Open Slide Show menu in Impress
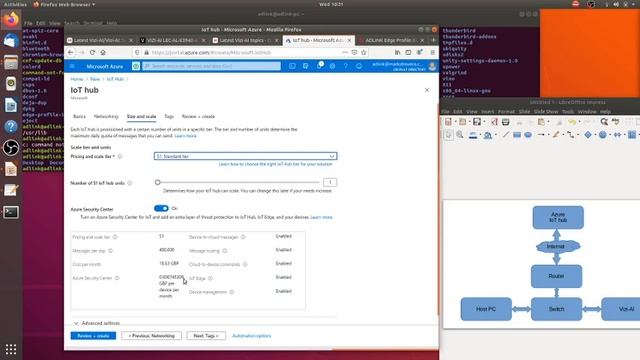The height and width of the screenshot is (360, 640). [546, 111]
